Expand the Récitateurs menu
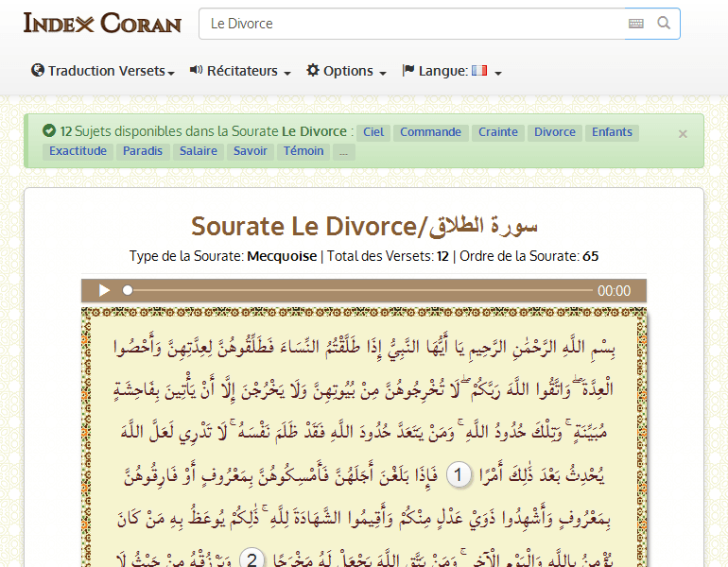 pos(240,71)
